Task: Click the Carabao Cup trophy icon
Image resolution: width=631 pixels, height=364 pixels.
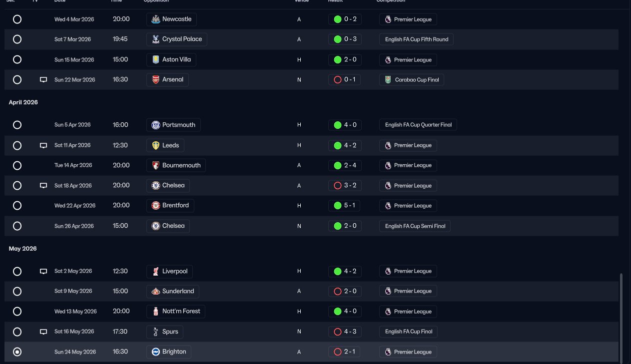Action: coord(388,80)
